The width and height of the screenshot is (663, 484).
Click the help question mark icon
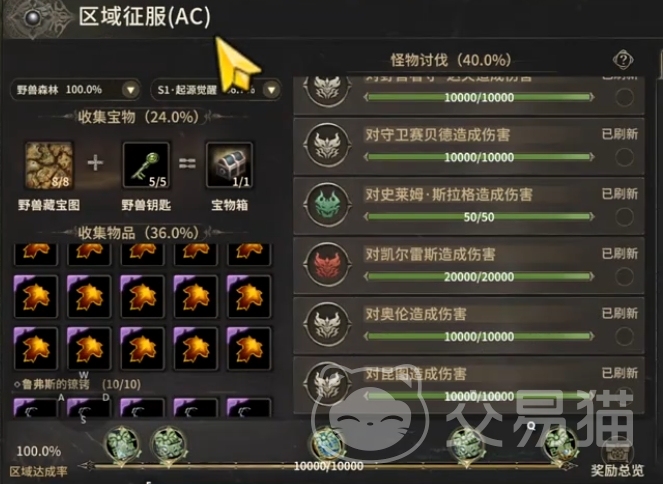623,60
